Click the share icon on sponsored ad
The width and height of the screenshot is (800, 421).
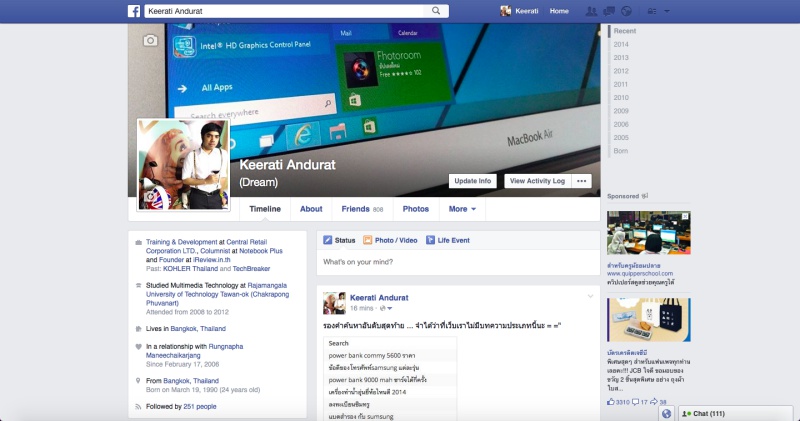tap(654, 402)
